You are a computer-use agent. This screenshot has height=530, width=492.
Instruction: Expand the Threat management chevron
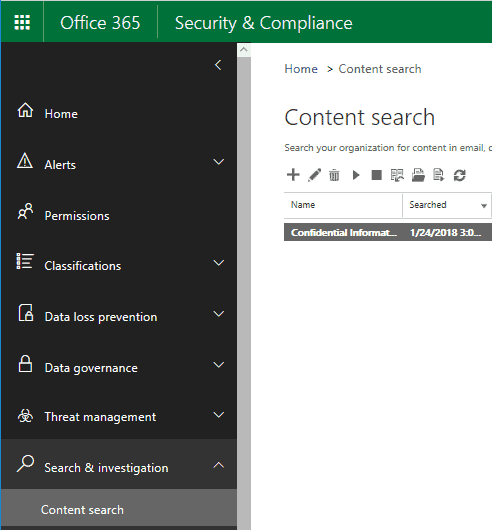219,415
